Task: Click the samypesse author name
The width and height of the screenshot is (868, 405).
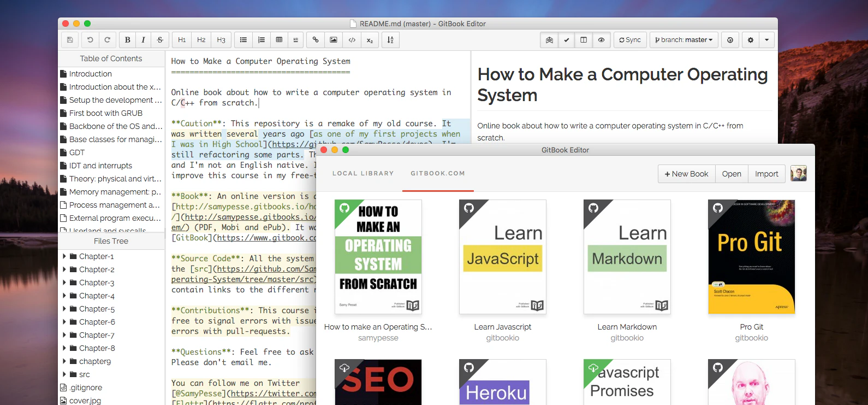Action: point(378,338)
